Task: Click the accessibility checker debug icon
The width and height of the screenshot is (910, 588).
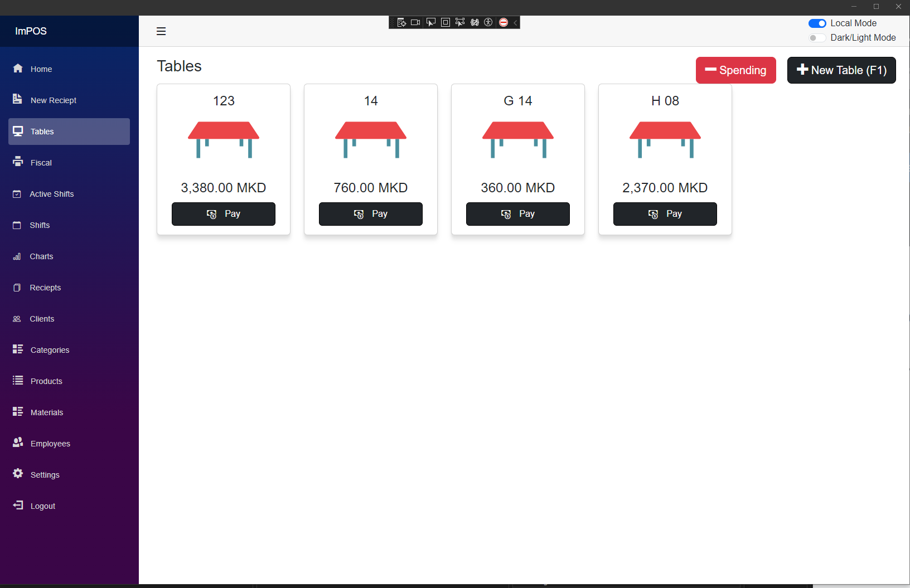Action: (488, 22)
